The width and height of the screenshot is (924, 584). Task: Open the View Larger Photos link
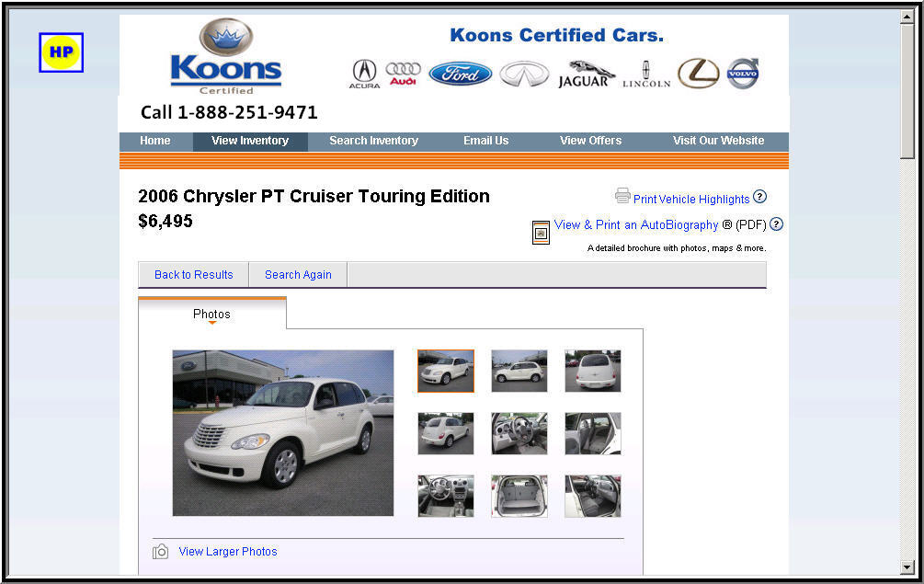(x=228, y=552)
